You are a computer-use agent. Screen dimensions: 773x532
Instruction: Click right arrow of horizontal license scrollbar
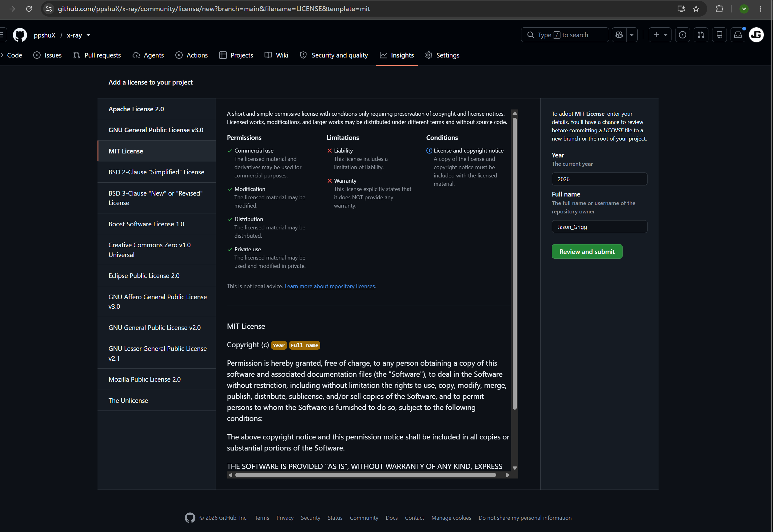tap(507, 475)
